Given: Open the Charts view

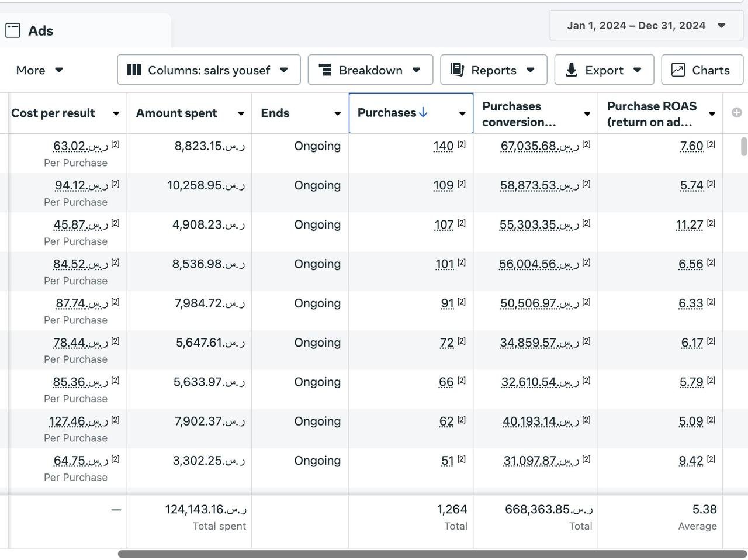Looking at the screenshot, I should click(702, 70).
